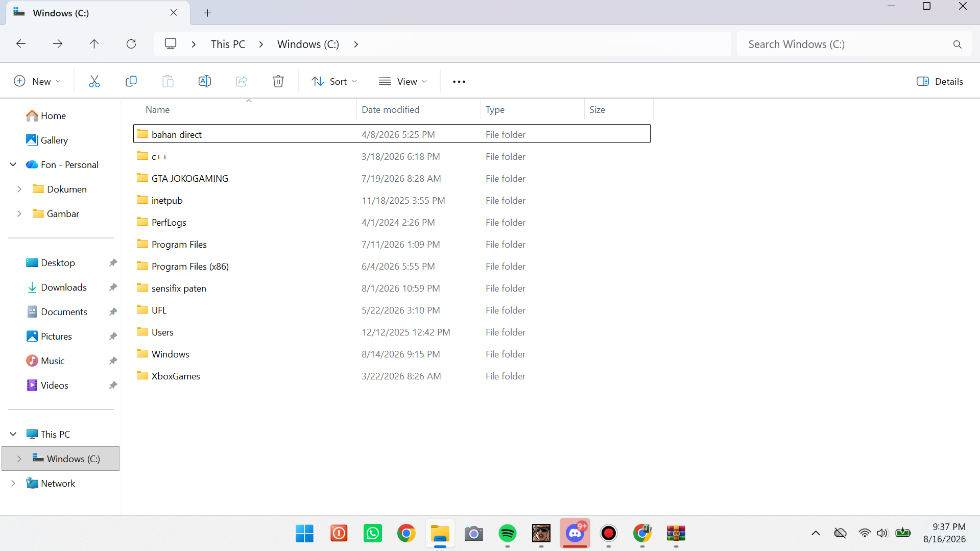Click the Delete trash bin icon

pyautogui.click(x=278, y=81)
